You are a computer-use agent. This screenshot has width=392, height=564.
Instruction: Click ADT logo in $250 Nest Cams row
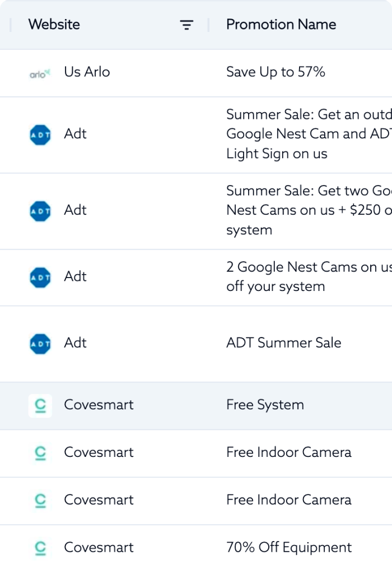[x=40, y=211]
